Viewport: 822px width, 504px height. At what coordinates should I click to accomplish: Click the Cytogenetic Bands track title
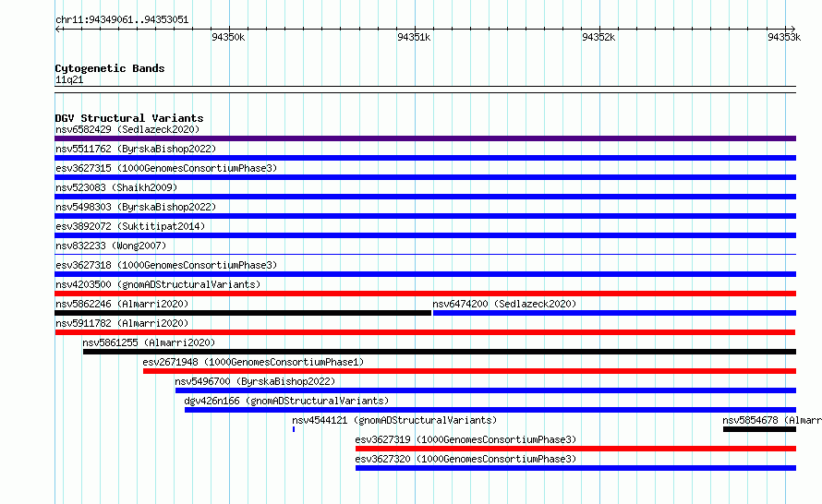(110, 68)
